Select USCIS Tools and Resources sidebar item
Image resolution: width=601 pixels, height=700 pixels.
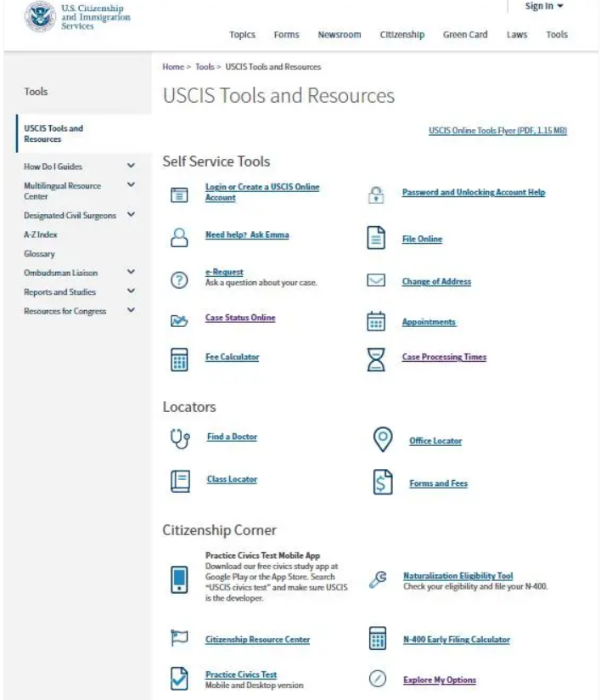click(x=83, y=133)
